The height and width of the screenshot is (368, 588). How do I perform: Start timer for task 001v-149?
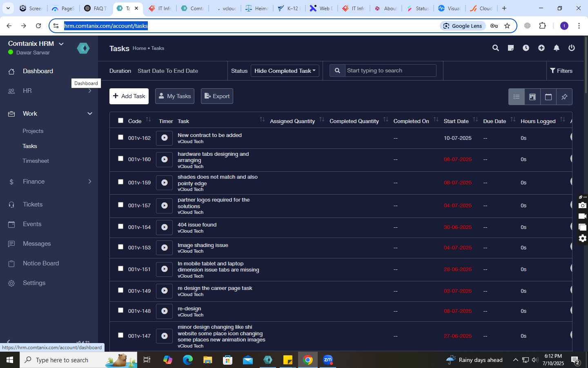click(165, 291)
